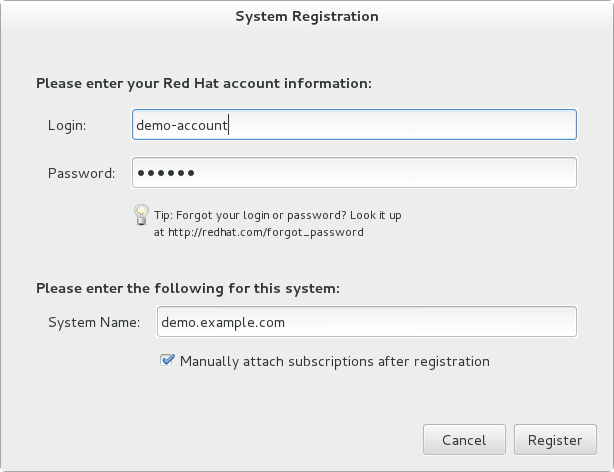614x472 pixels.
Task: Click the 'Login:' field label
Action: coord(68,125)
